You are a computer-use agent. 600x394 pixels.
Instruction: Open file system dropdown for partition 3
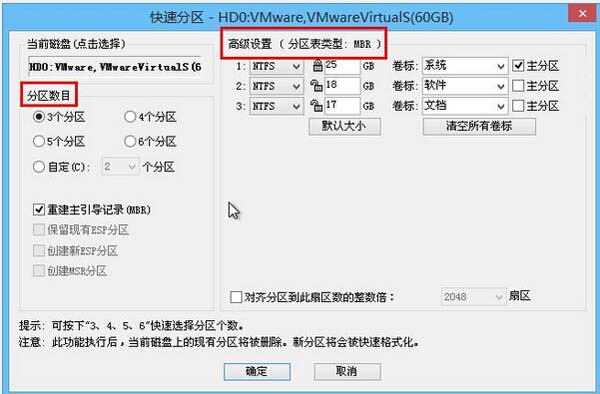click(x=276, y=106)
